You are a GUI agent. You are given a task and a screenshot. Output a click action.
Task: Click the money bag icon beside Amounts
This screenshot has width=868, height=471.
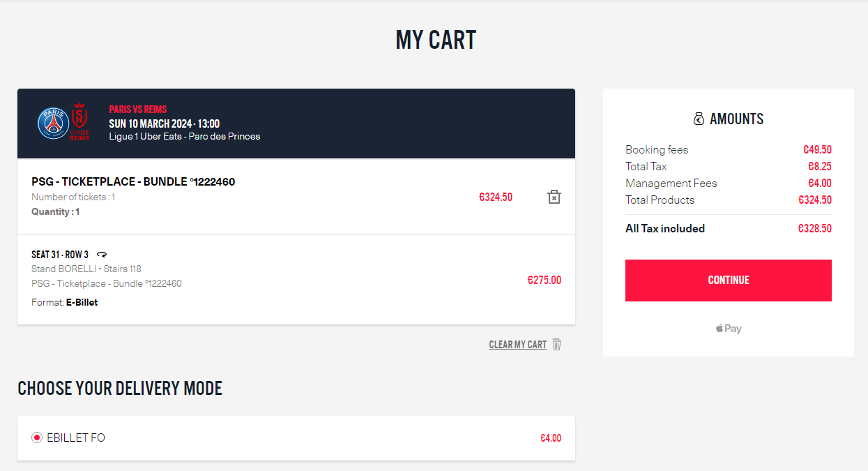tap(699, 119)
